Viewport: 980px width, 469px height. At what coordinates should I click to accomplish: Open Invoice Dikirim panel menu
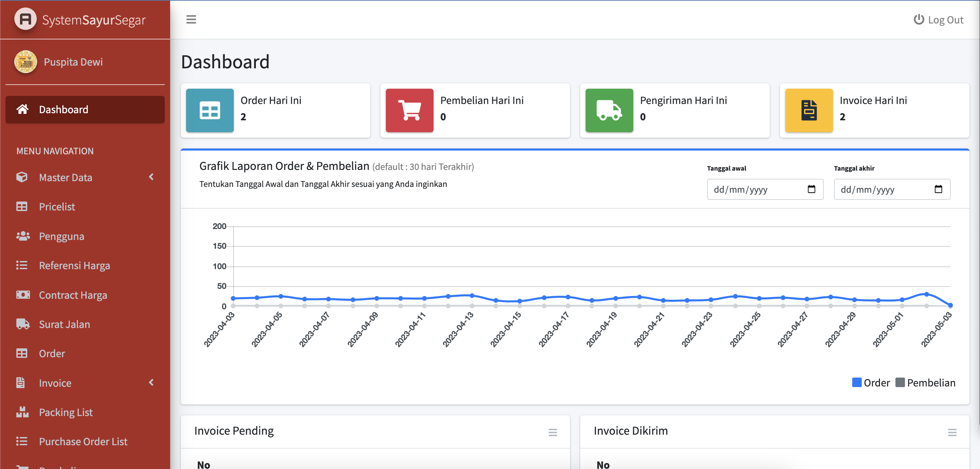(952, 432)
